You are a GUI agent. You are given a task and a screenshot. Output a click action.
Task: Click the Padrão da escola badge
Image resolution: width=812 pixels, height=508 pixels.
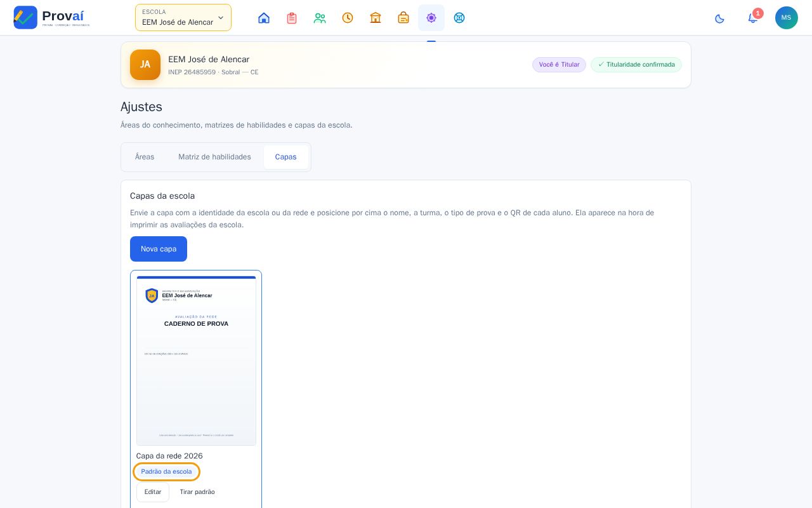[x=166, y=472]
